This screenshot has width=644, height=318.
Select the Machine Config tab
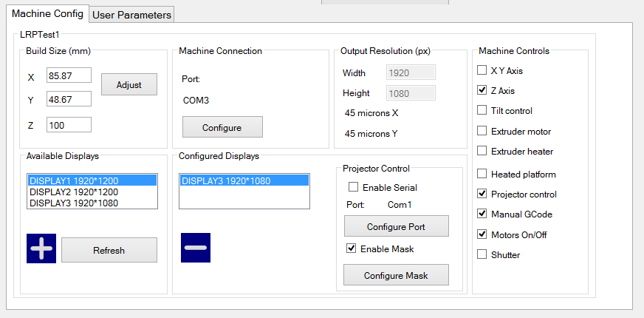pyautogui.click(x=47, y=14)
